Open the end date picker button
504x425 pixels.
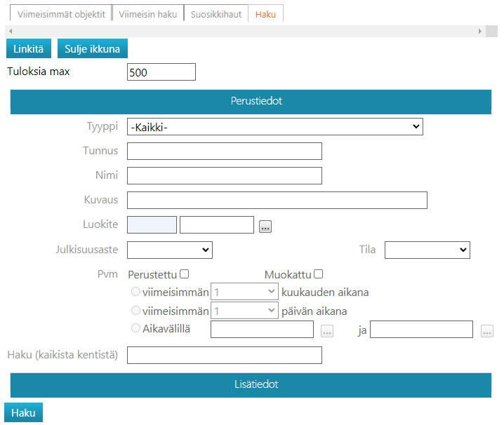tap(487, 331)
